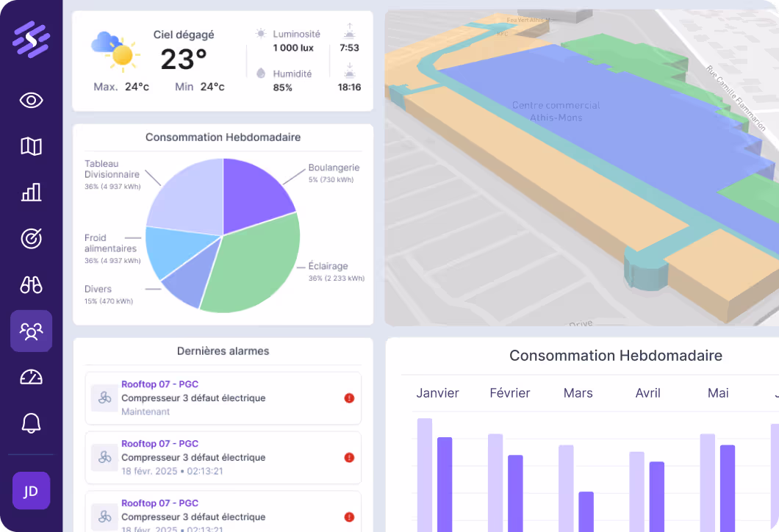
Task: Click the app logo in the sidebar
Action: pos(31,40)
